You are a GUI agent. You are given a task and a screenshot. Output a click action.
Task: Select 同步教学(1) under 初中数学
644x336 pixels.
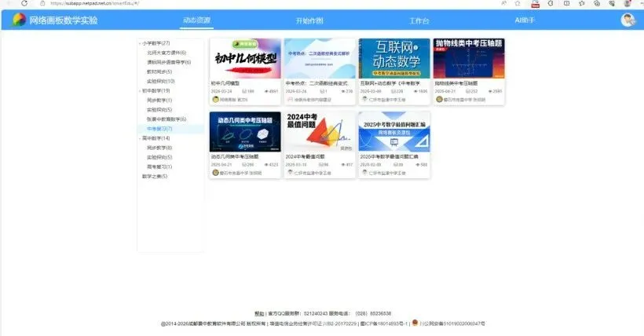coord(159,100)
